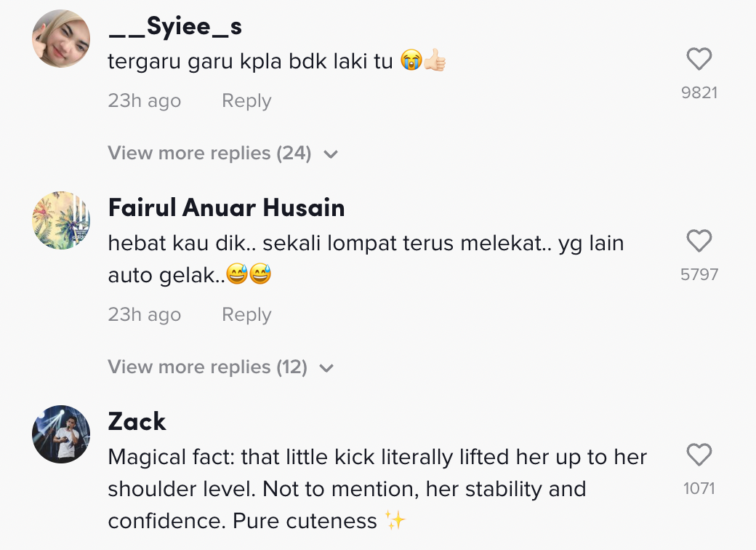Visit Fairul Anuar Husain's profile via username

tap(226, 208)
